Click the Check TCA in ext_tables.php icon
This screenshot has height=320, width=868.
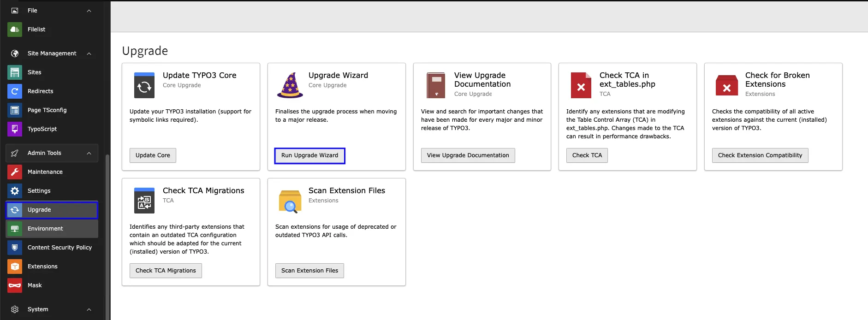click(x=581, y=85)
